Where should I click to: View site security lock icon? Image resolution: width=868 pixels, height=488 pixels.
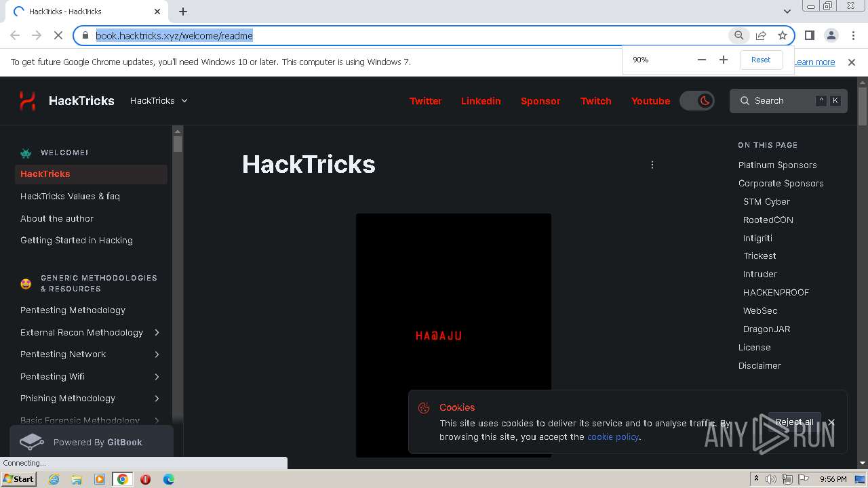click(85, 35)
